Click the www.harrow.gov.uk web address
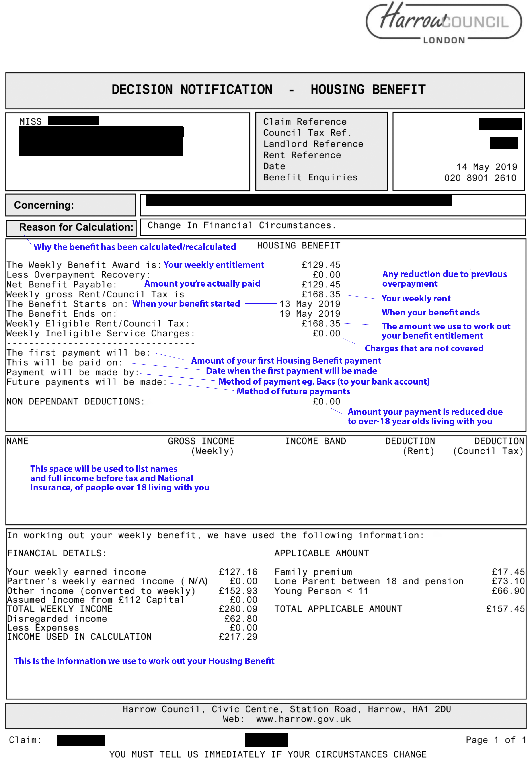Image resolution: width=532 pixels, height=762 pixels. (303, 719)
